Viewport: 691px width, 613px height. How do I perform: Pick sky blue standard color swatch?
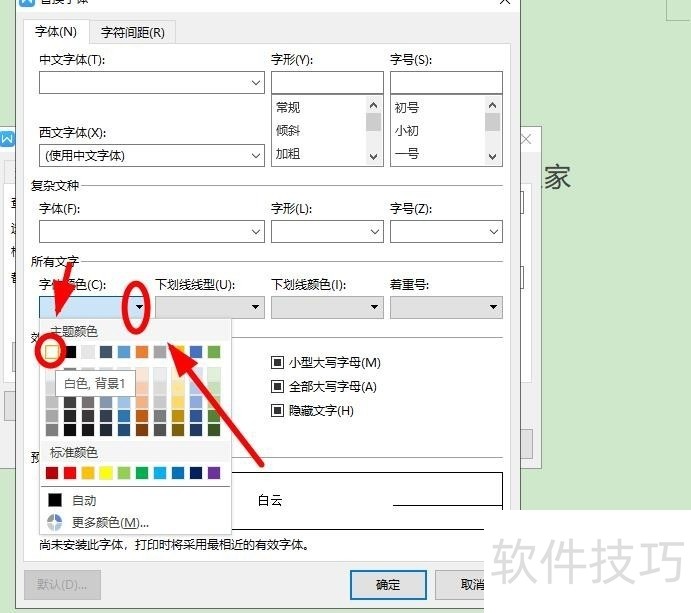click(x=160, y=473)
